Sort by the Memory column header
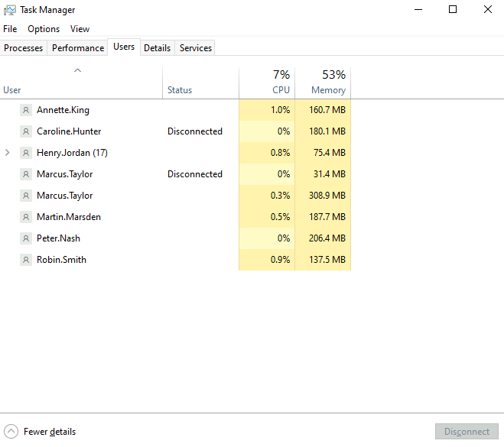Viewport: 504px width, 447px height. pyautogui.click(x=323, y=83)
